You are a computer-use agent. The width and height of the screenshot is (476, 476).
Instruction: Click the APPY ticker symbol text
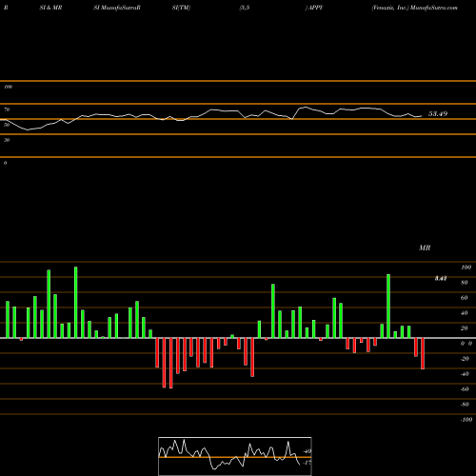click(315, 8)
